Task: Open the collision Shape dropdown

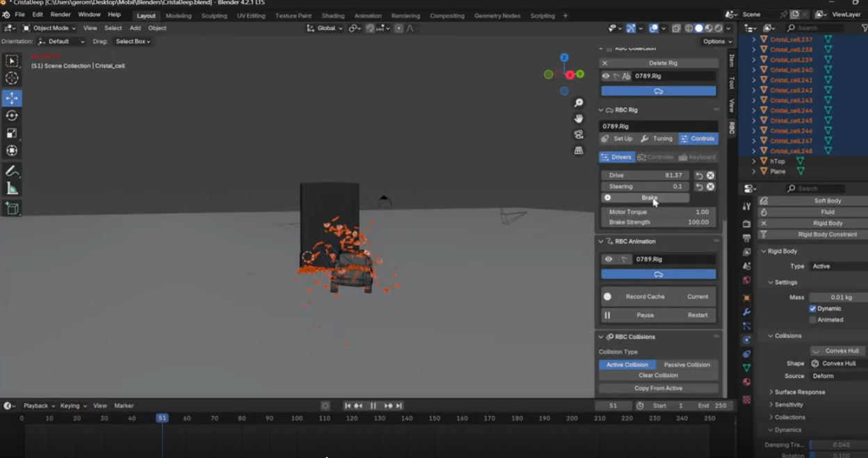Action: coord(838,363)
